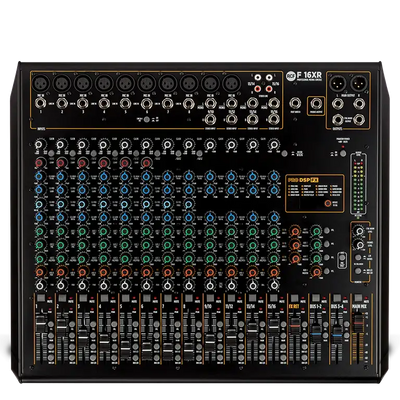
Task: Select the channel 1 line-in jack
Action: [x=41, y=104]
